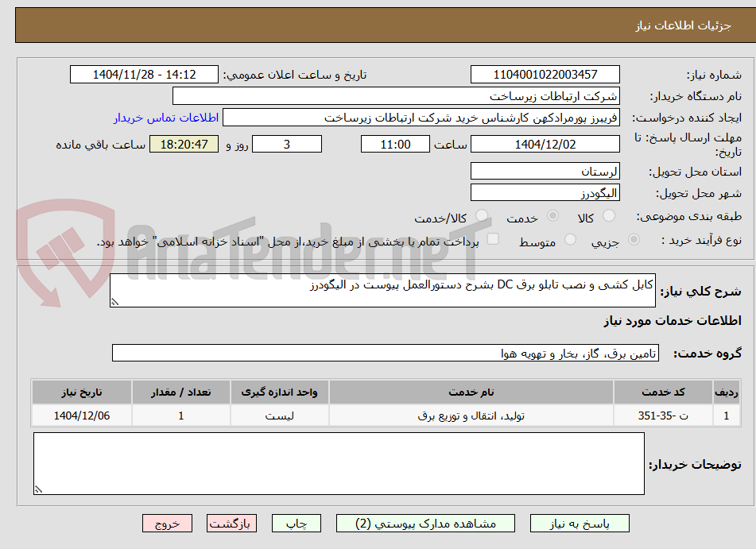756x549 pixels.
Task: Select the کالا/خدمت radio button
Action: pyautogui.click(x=482, y=216)
